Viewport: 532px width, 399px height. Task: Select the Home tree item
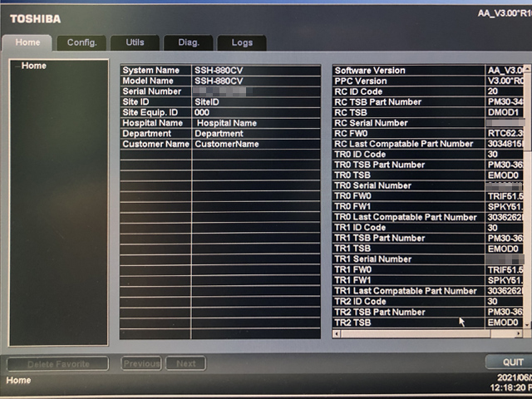coord(33,66)
